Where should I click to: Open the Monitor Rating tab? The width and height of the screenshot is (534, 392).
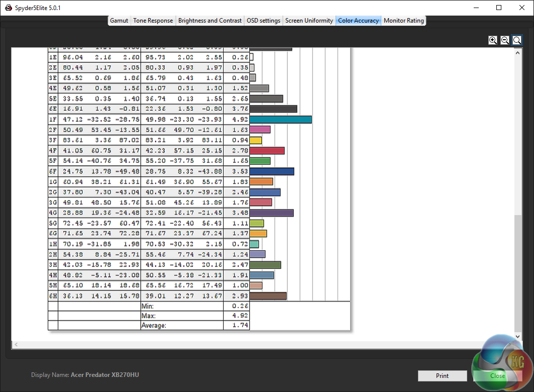(x=403, y=21)
